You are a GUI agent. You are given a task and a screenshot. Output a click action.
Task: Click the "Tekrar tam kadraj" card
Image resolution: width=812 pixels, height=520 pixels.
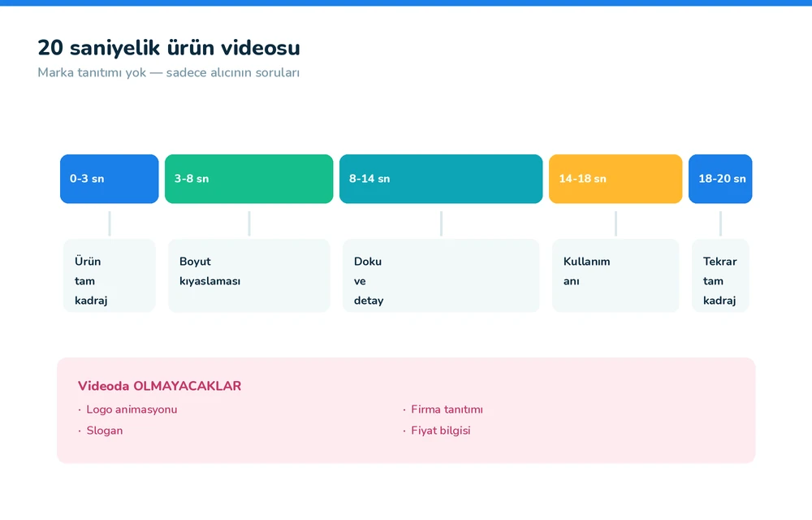point(720,275)
